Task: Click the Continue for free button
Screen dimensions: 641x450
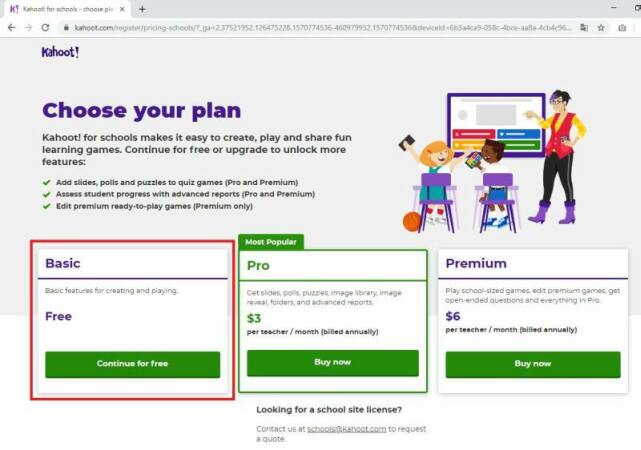Action: [132, 364]
